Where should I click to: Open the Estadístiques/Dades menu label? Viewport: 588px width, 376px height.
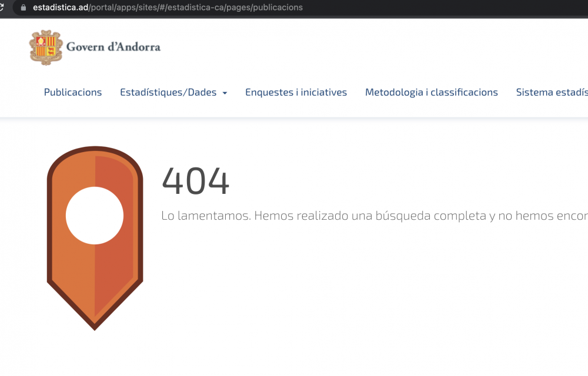point(168,92)
